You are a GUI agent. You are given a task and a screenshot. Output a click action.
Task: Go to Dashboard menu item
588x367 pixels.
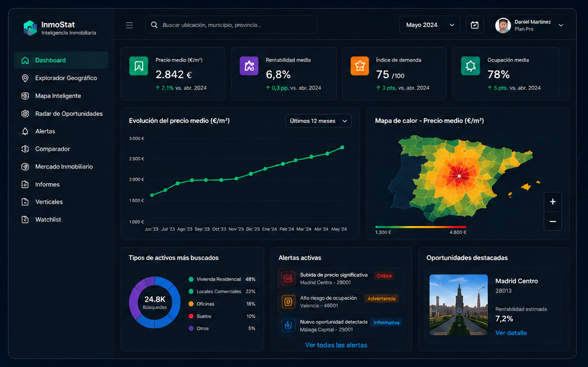pos(61,60)
